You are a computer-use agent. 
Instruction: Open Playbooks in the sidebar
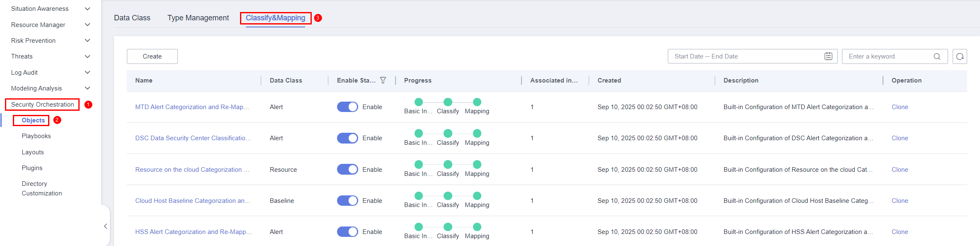pos(36,136)
